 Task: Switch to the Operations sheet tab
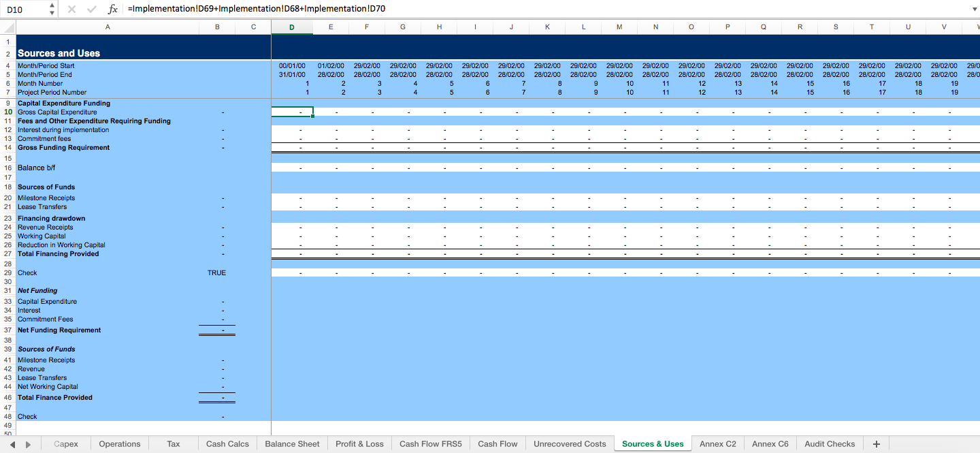click(x=120, y=444)
